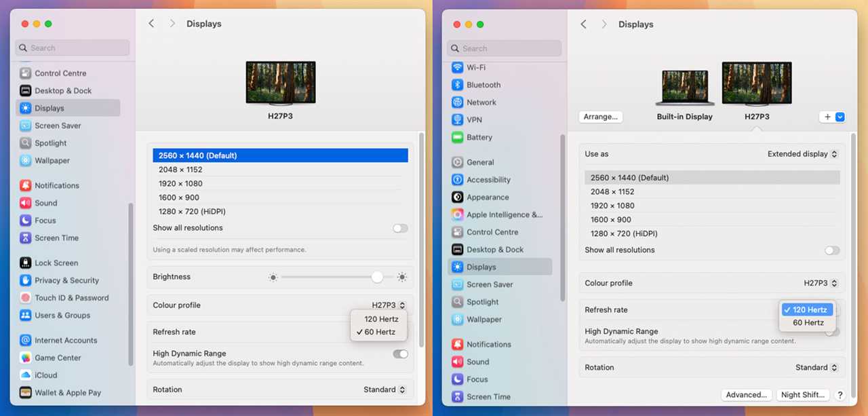The image size is (868, 416).
Task: Open Game Center settings
Action: click(x=60, y=358)
